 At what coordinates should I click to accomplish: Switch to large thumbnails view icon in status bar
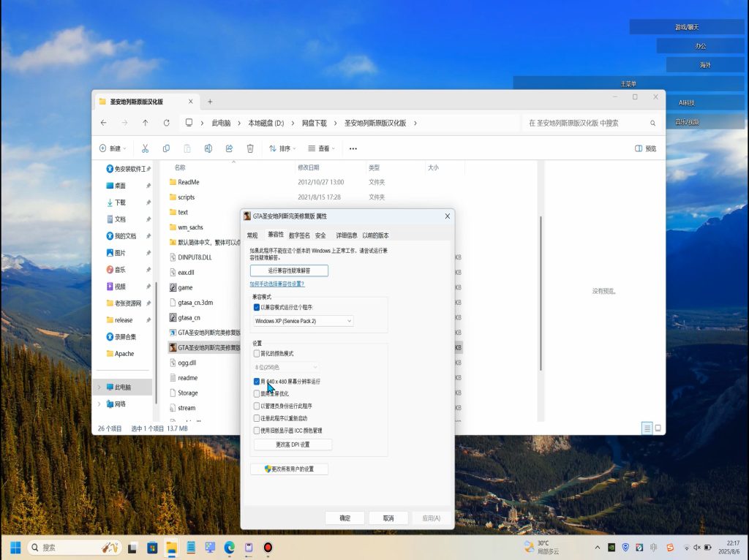(658, 428)
